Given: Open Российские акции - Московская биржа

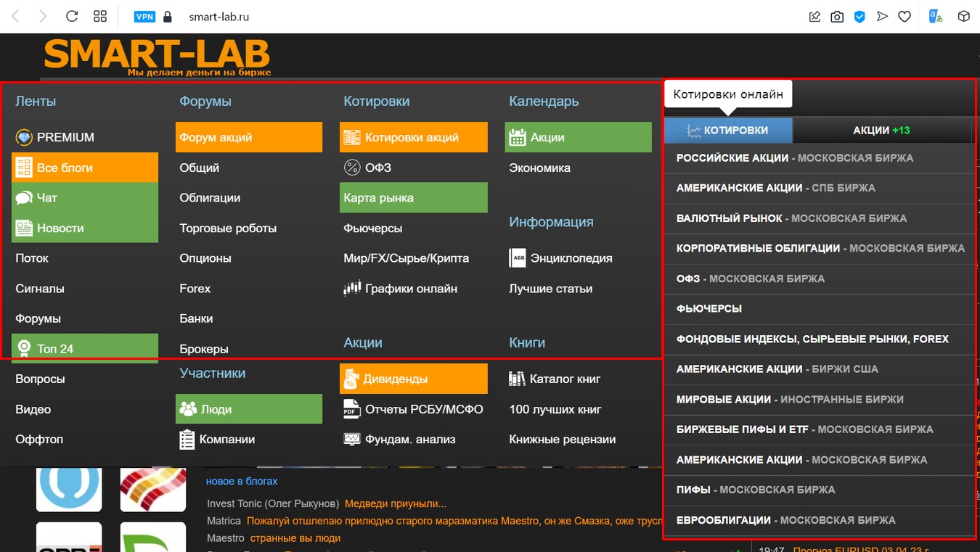Looking at the screenshot, I should [819, 157].
